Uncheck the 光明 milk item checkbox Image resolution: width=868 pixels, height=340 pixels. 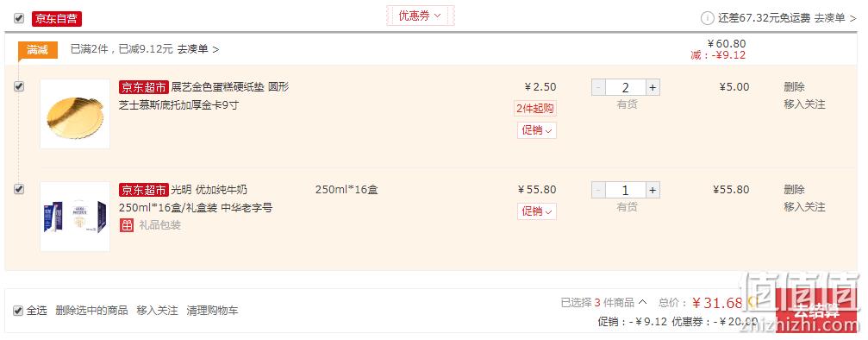pyautogui.click(x=19, y=189)
